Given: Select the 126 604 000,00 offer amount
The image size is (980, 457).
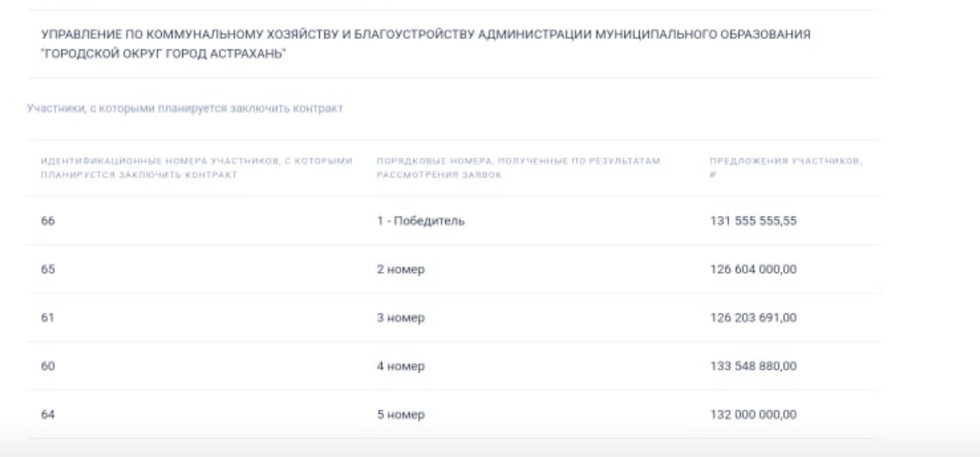Looking at the screenshot, I should pos(752,269).
